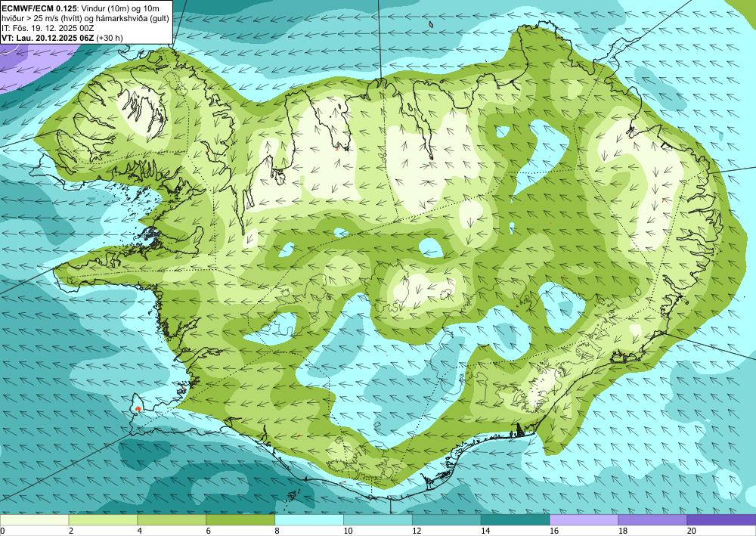Screen dimensions: 756x536
Task: Pick the dark purple above-20 legend swatch
Action: click(721, 520)
